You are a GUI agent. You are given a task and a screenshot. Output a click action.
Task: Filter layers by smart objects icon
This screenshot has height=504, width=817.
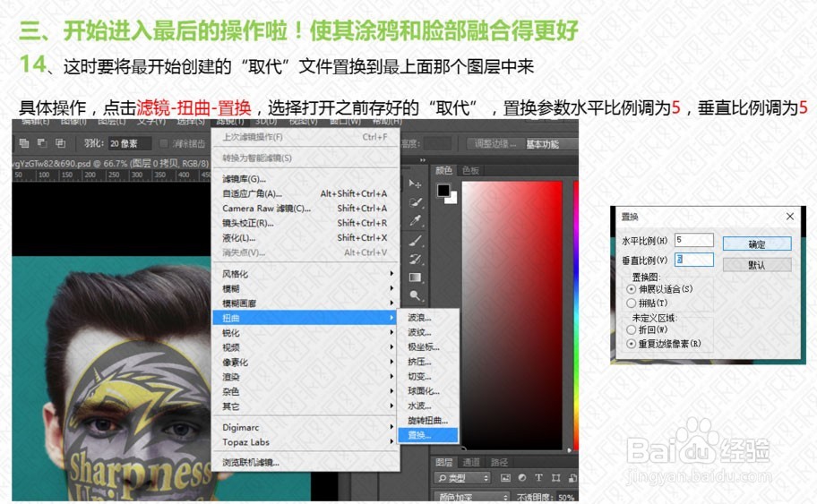[x=572, y=477]
